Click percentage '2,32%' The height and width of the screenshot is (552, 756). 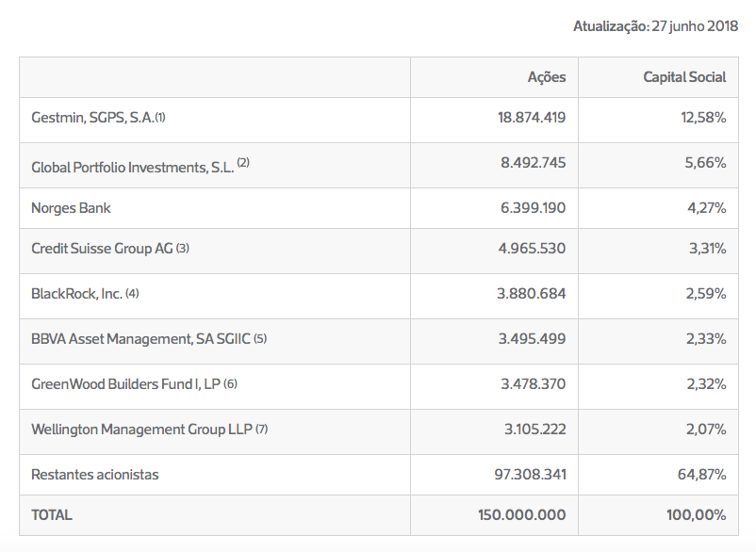click(706, 384)
